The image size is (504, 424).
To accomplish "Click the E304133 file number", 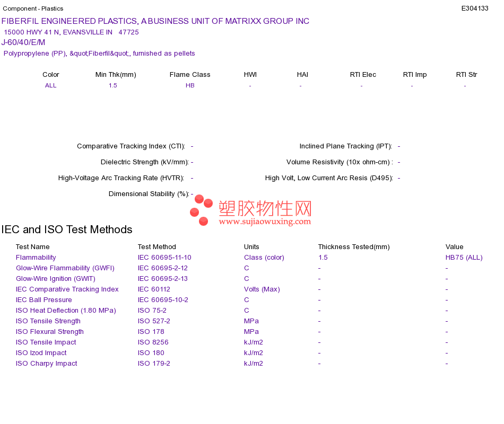I will [x=475, y=8].
